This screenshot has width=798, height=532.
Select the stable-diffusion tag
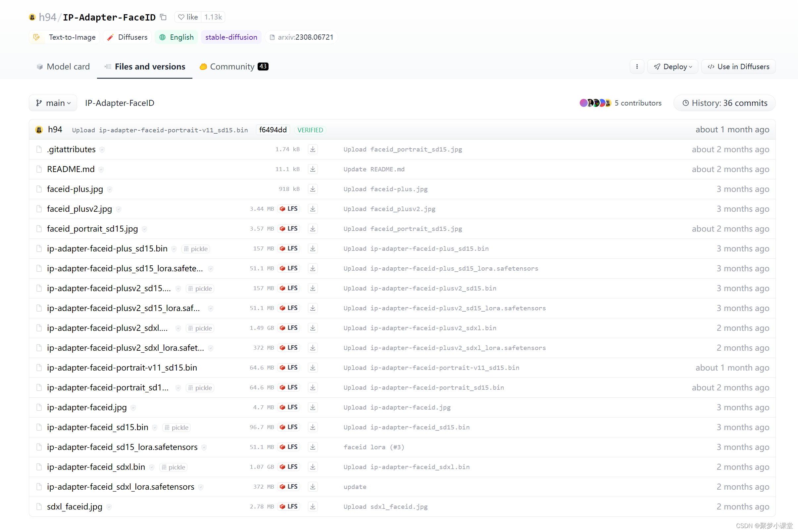tap(231, 37)
